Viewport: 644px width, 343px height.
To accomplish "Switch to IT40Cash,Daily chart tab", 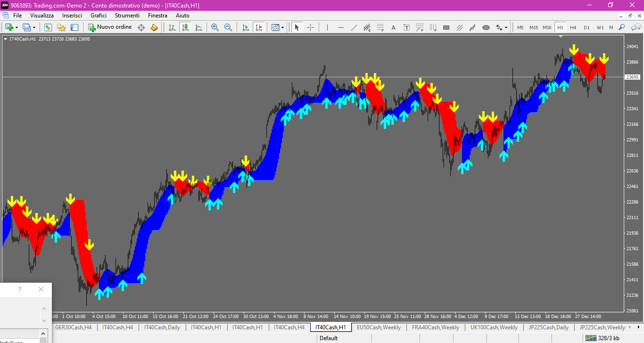I will click(x=162, y=327).
